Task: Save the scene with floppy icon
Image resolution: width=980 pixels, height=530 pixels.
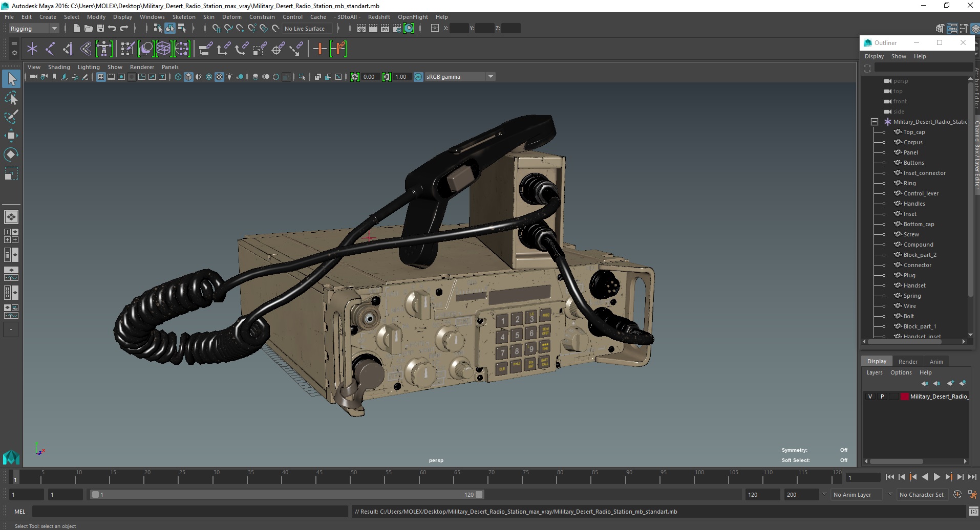Action: 100,29
